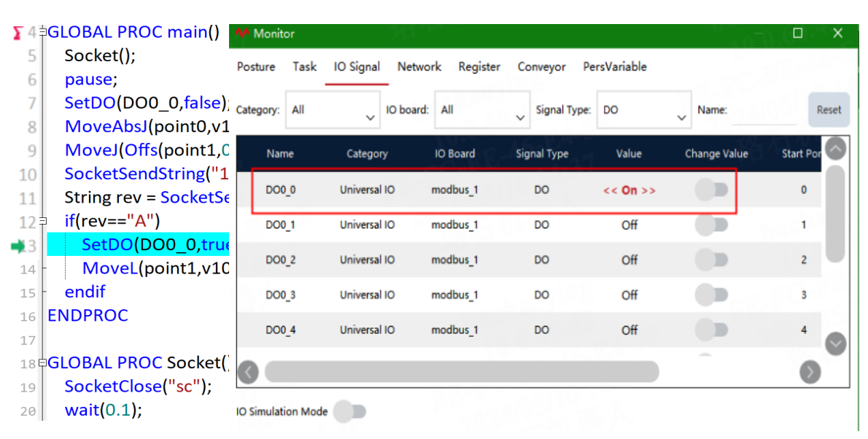
Task: Toggle DO0_0 Change Value switch
Action: [x=712, y=190]
